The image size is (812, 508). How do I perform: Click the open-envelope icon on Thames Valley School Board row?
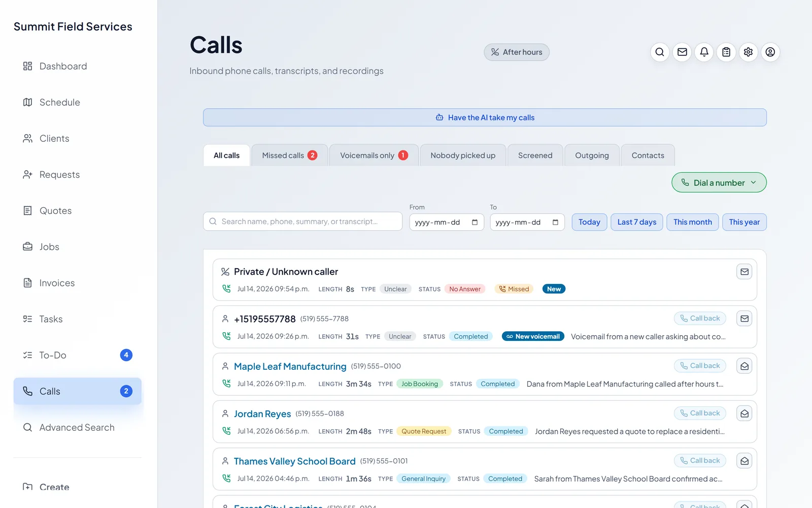pyautogui.click(x=745, y=461)
